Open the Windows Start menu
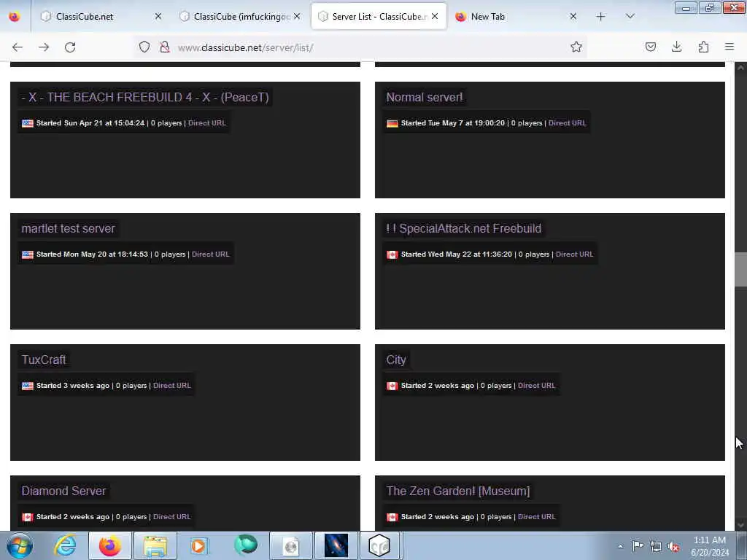747x560 pixels. [x=19, y=545]
